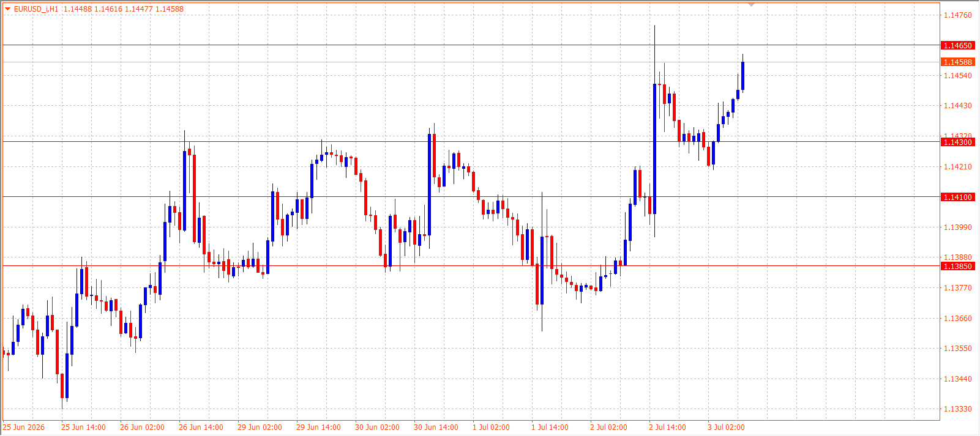Click the 25 Jun 2026 date label
Image resolution: width=980 pixels, height=436 pixels.
pyautogui.click(x=24, y=427)
